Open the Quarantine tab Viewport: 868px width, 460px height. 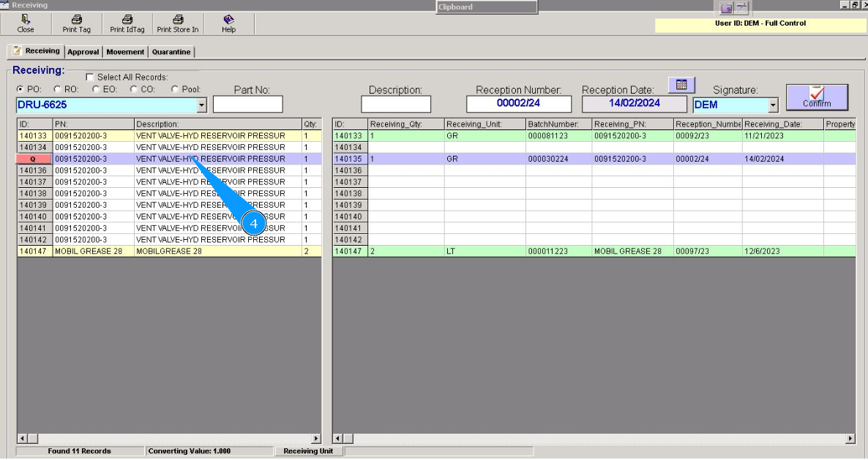171,52
